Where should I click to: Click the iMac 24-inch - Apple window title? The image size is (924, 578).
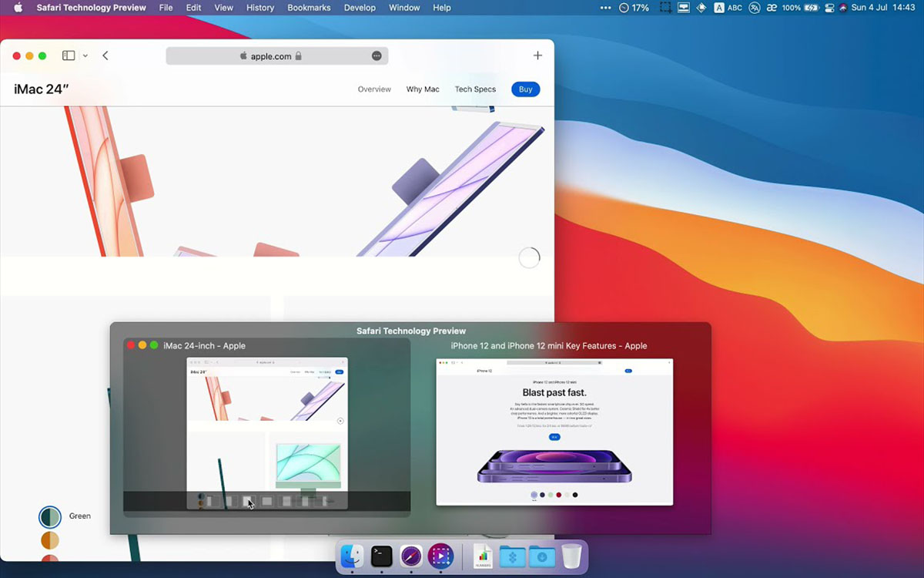(204, 346)
